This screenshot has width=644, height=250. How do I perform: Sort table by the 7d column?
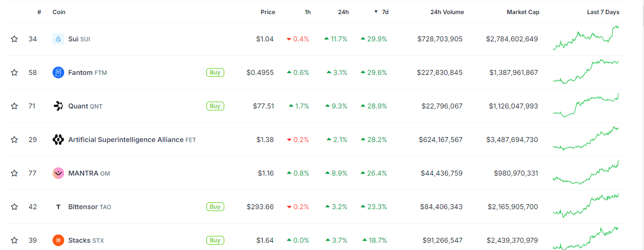[x=385, y=12]
